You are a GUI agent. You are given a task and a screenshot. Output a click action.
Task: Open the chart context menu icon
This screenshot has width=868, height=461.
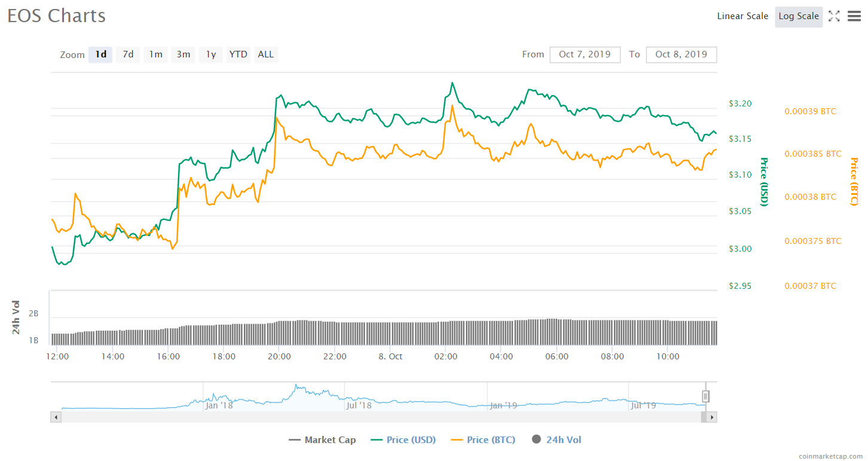pyautogui.click(x=854, y=16)
